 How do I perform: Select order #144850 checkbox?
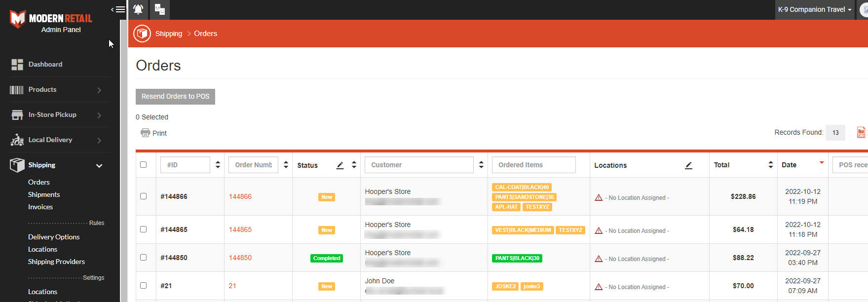[x=144, y=257]
